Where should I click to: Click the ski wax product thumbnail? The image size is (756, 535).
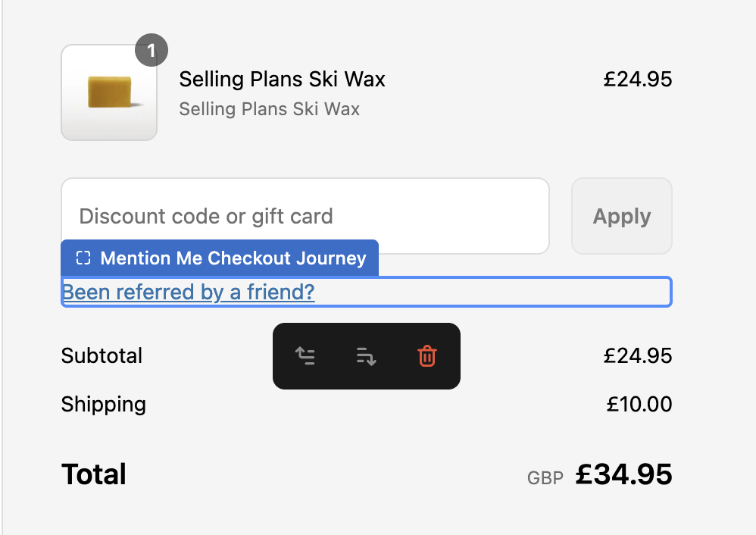tap(109, 92)
